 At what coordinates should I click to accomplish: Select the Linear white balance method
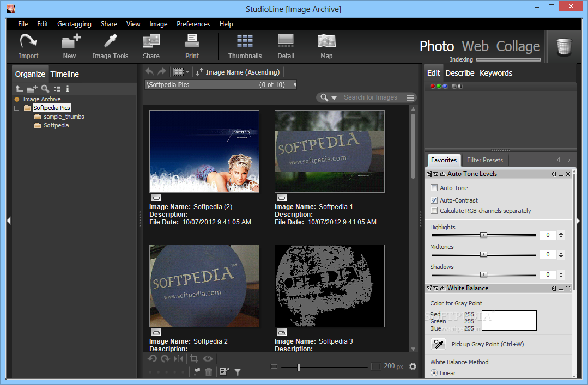click(x=434, y=373)
